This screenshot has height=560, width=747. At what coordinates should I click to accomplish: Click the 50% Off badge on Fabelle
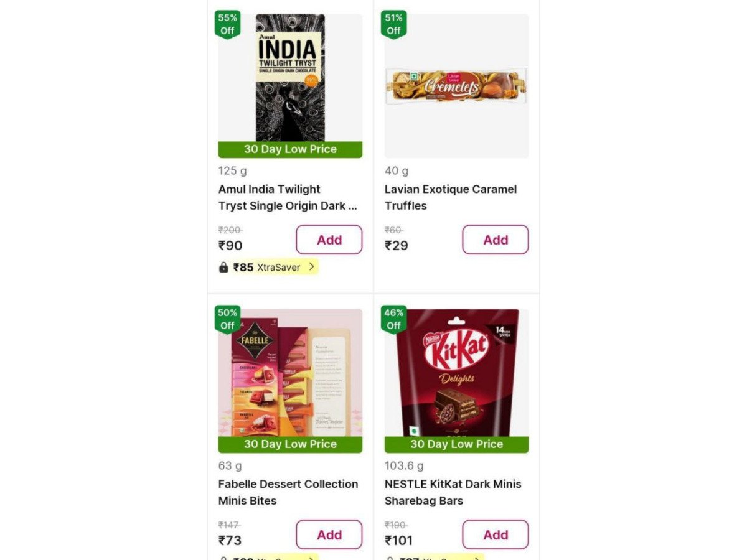[227, 319]
